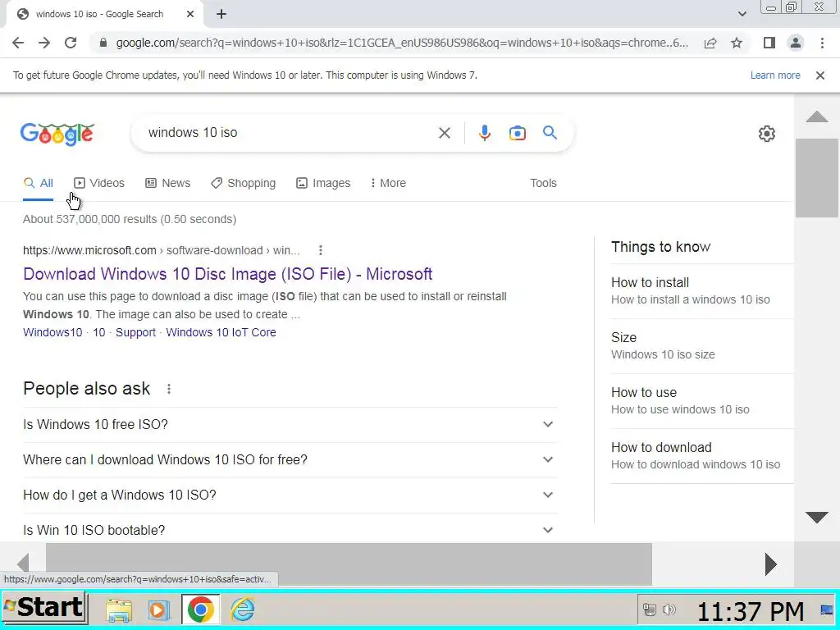The width and height of the screenshot is (840, 630).
Task: Open How to install in Things to know
Action: [x=702, y=291]
